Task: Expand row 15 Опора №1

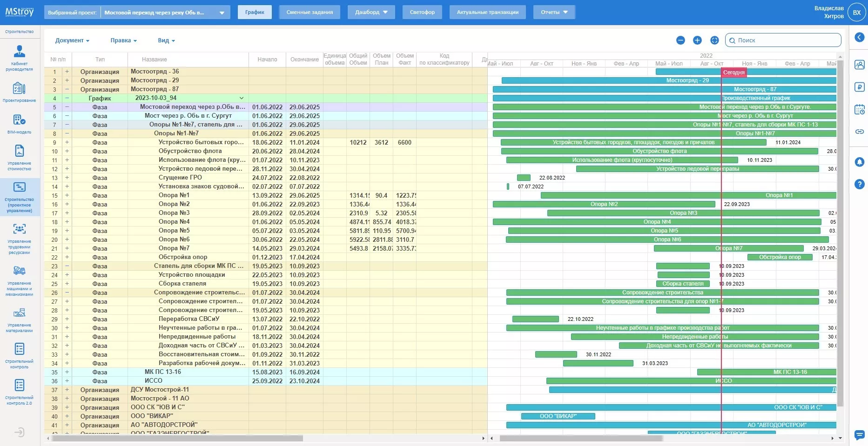Action: click(67, 196)
